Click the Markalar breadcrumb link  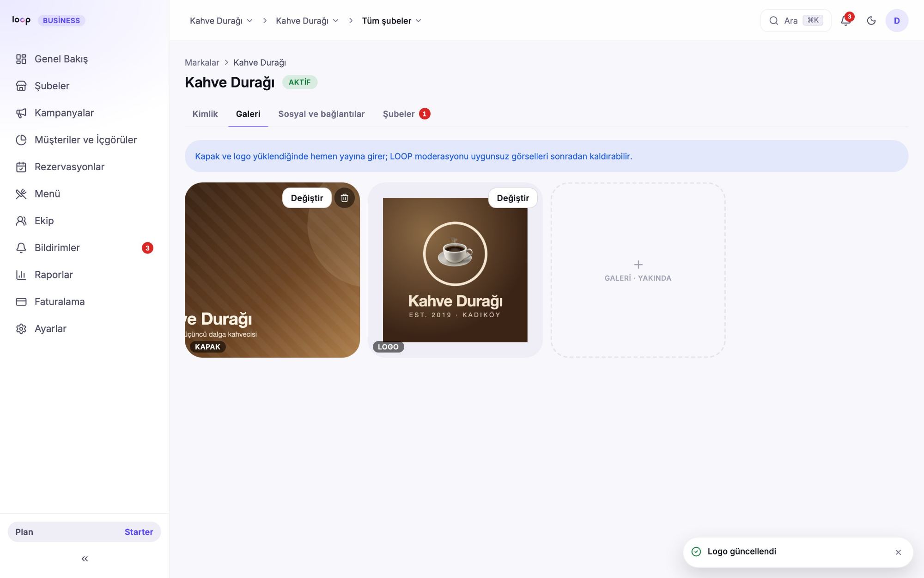(x=202, y=62)
